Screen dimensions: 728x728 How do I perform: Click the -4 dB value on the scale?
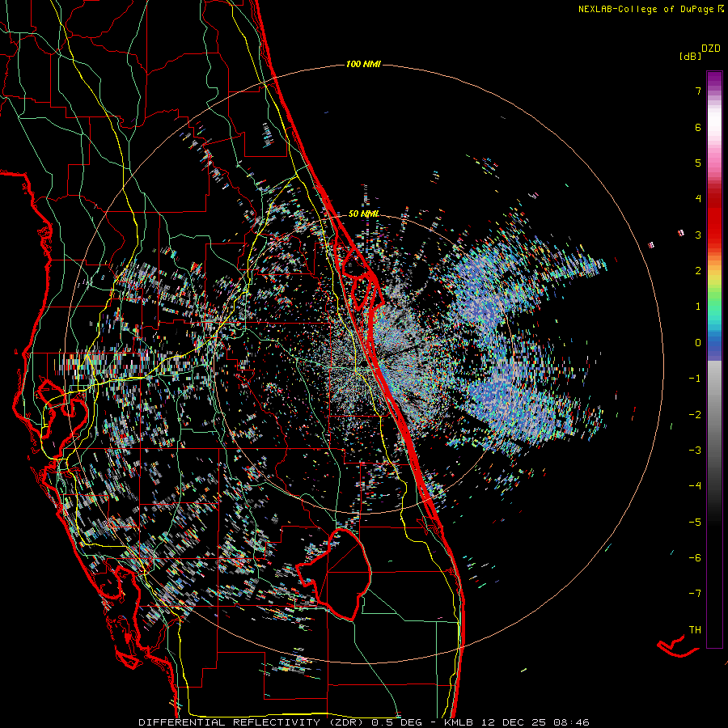(695, 486)
